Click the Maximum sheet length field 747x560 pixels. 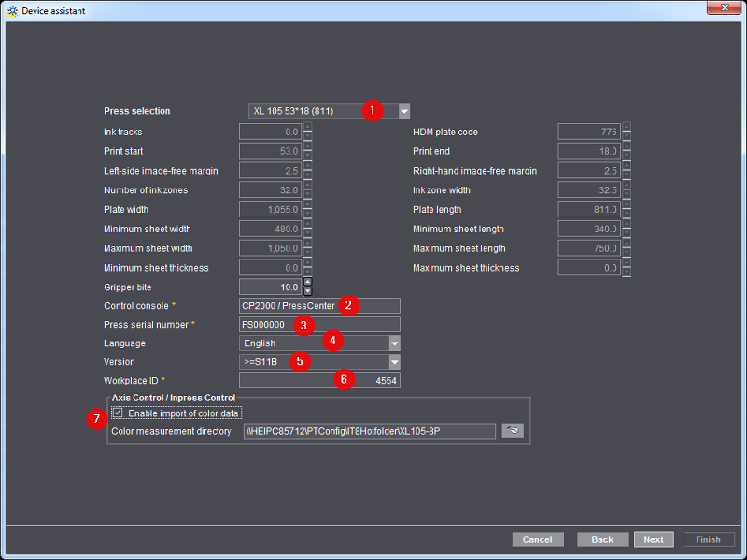click(x=588, y=248)
